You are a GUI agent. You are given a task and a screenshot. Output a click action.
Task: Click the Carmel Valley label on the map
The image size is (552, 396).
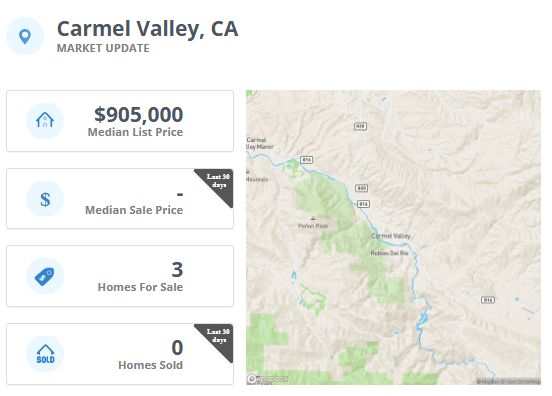point(391,236)
